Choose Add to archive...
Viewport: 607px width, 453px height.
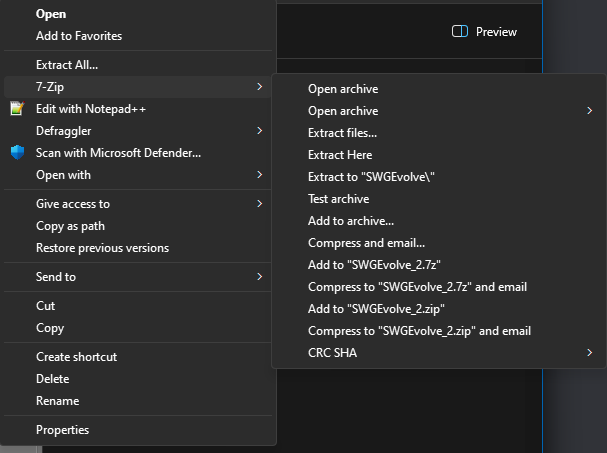439,221
